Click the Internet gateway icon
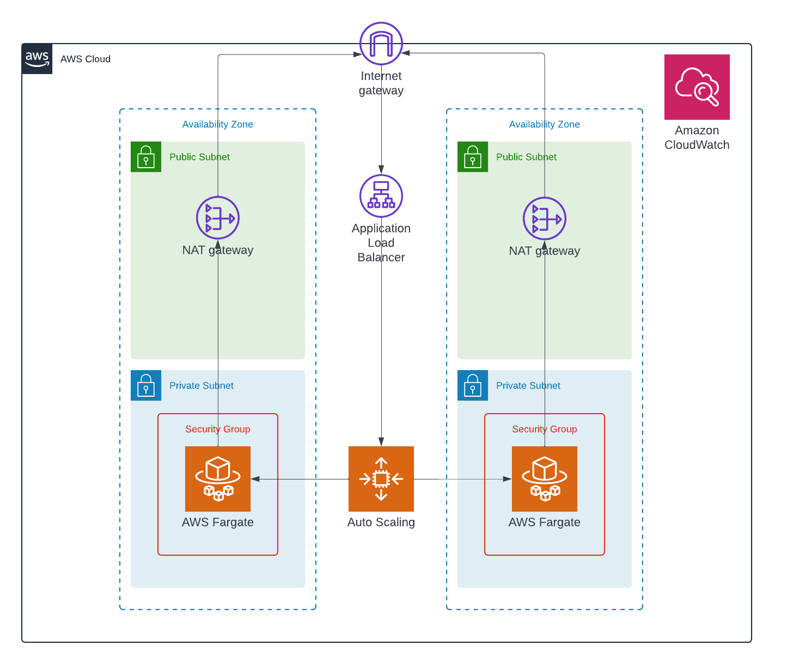 (381, 44)
